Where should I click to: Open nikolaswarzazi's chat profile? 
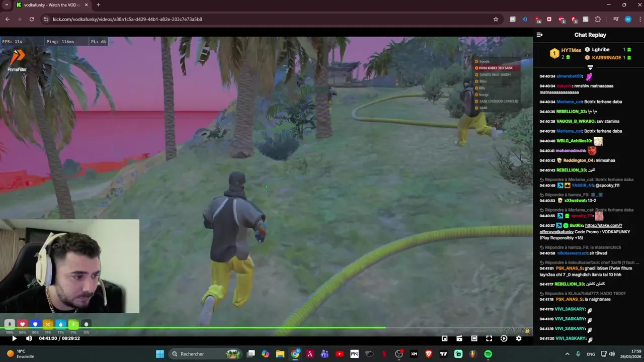(573, 253)
